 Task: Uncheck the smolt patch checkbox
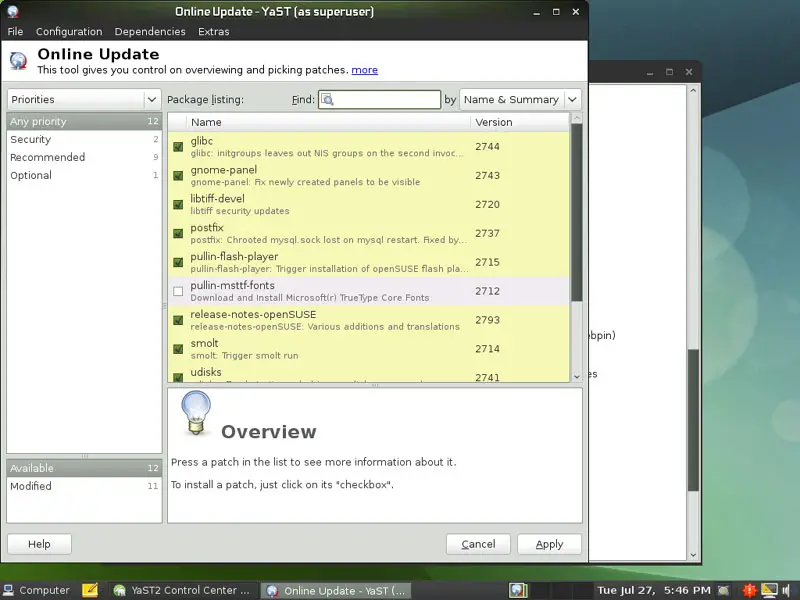coord(178,349)
